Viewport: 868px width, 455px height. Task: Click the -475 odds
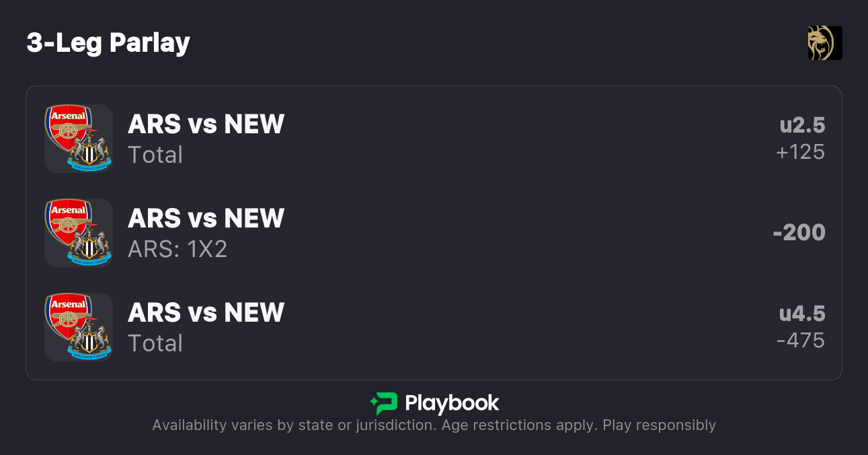(800, 341)
